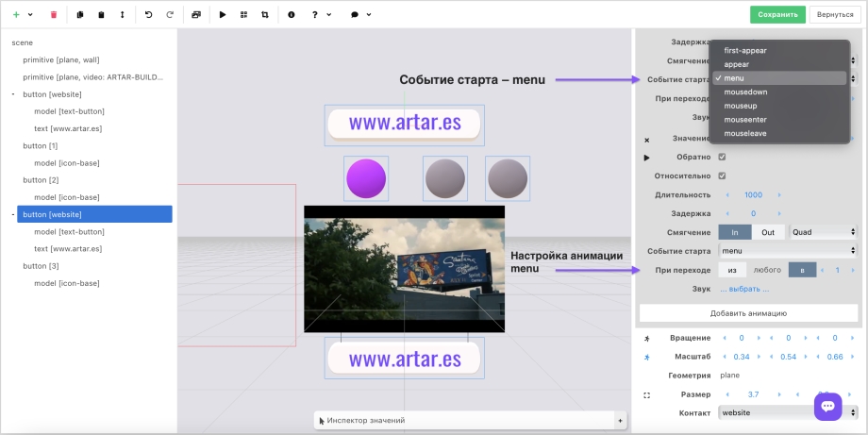The height and width of the screenshot is (435, 868).
Task: Click the red trash delete icon
Action: tap(54, 15)
